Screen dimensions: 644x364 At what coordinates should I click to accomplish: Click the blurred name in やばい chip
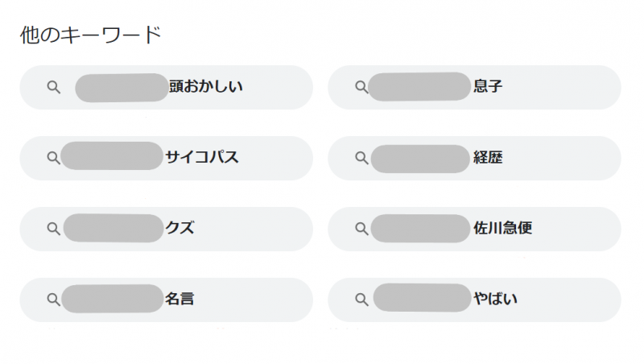pos(422,297)
